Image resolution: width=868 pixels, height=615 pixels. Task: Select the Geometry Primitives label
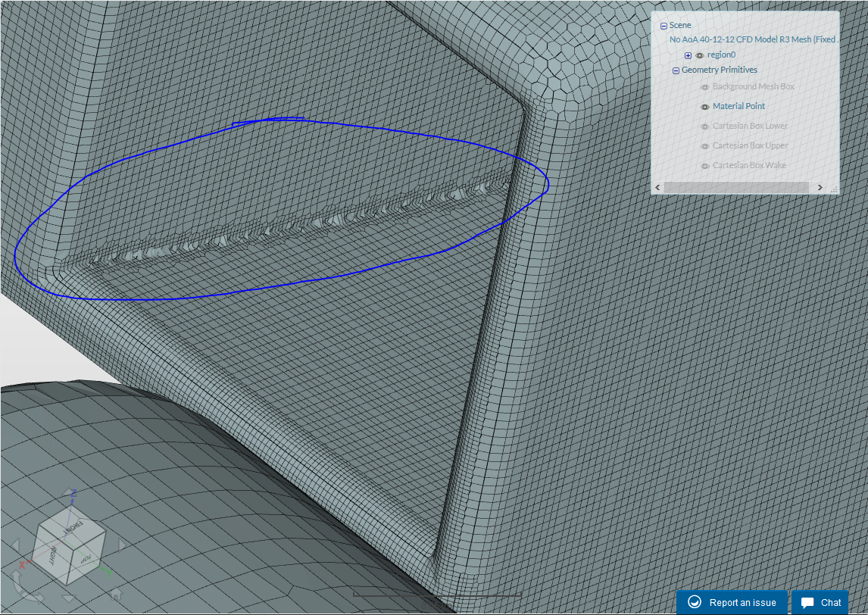(x=719, y=70)
